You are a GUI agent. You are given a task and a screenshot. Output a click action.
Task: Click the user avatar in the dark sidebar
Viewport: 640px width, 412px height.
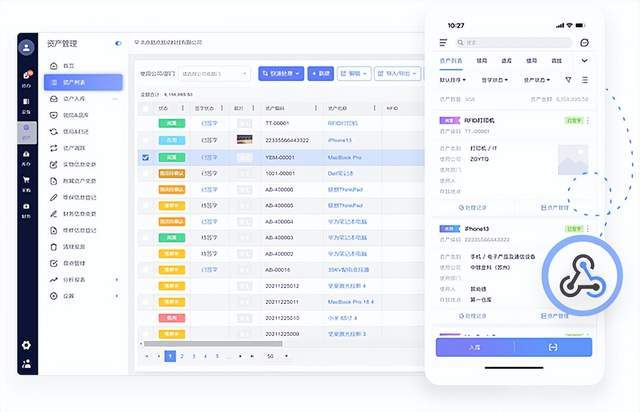tap(26, 47)
